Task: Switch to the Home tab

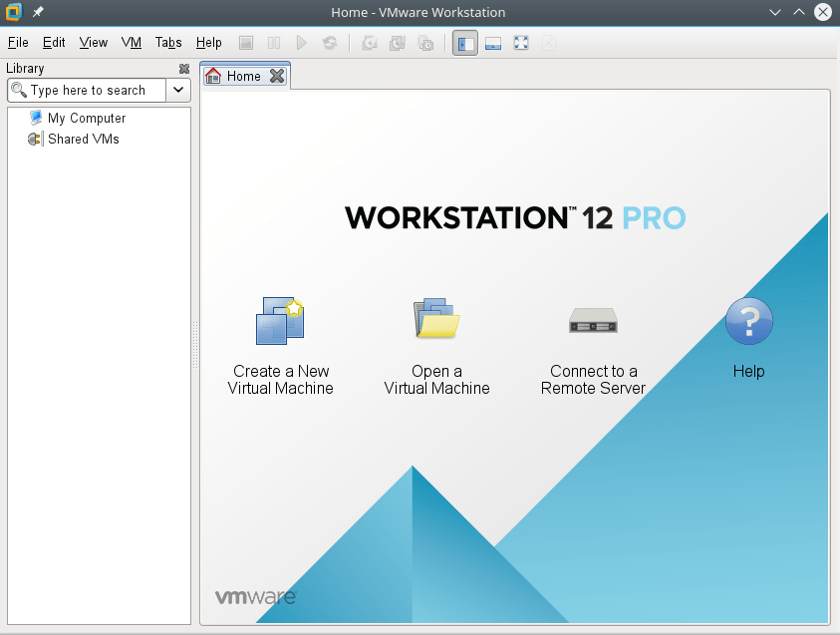Action: pyautogui.click(x=245, y=76)
